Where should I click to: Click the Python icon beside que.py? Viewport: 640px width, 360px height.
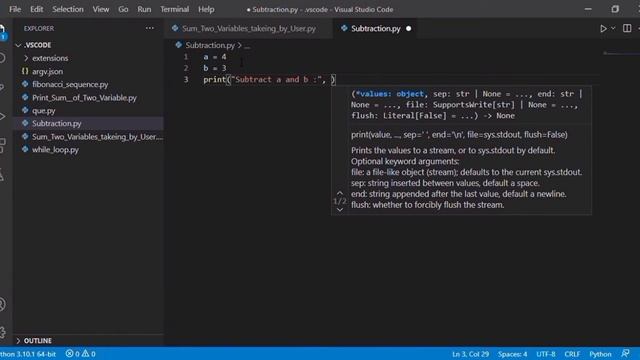25,110
